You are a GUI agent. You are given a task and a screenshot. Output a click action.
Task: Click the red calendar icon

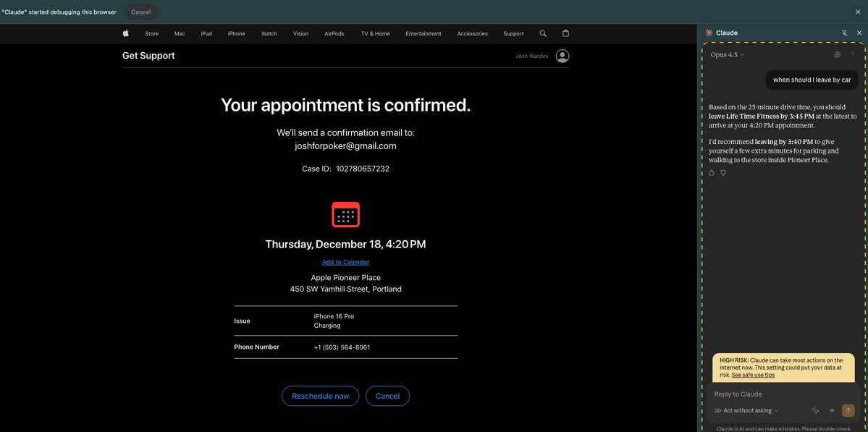click(x=346, y=214)
